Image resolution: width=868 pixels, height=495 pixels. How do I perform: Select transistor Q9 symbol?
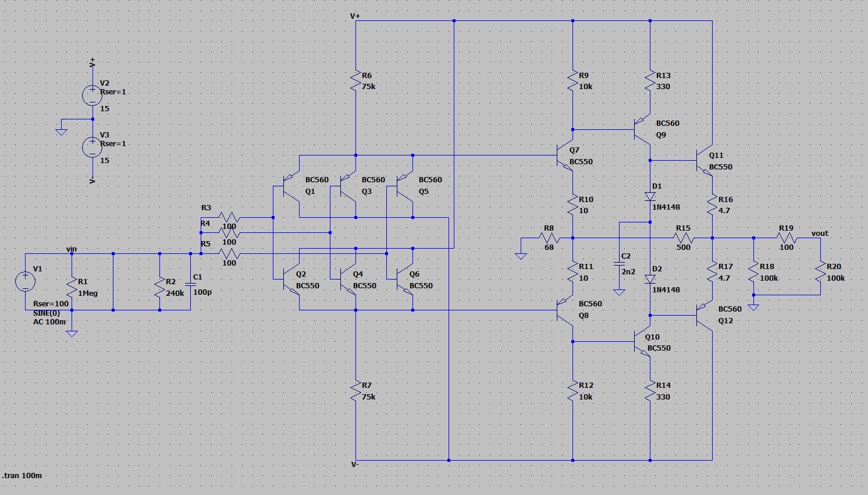(642, 129)
